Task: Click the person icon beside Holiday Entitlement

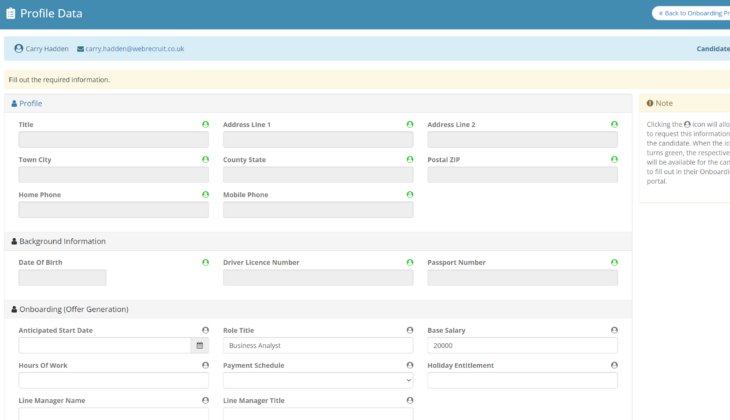Action: pyautogui.click(x=614, y=365)
